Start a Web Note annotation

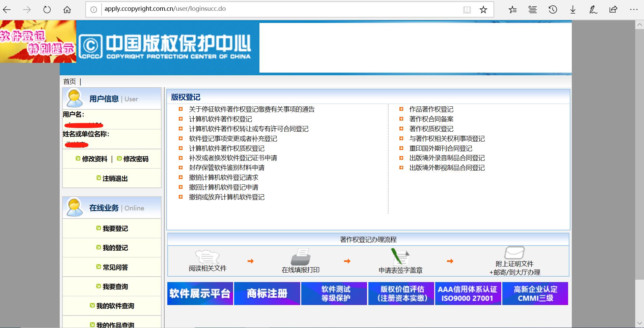[593, 9]
